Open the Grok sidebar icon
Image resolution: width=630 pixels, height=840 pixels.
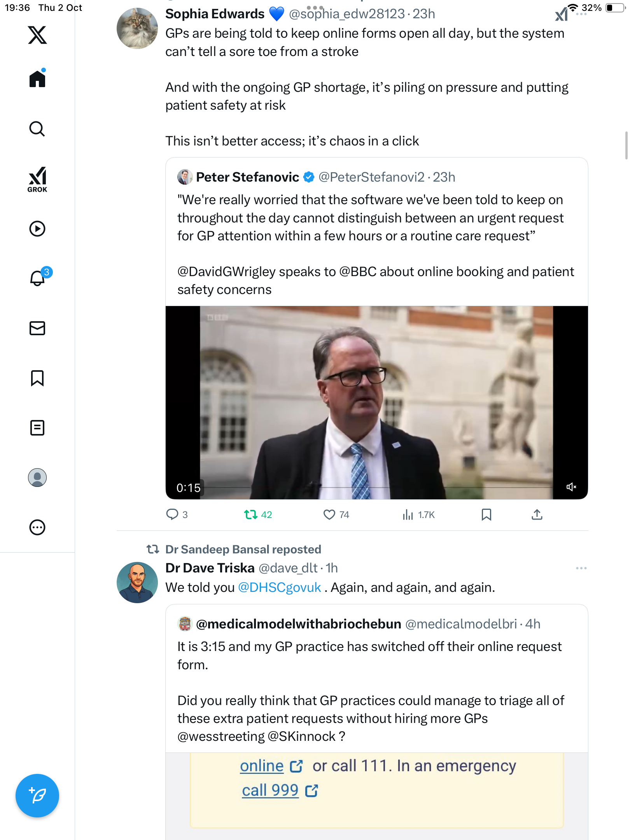point(37,179)
